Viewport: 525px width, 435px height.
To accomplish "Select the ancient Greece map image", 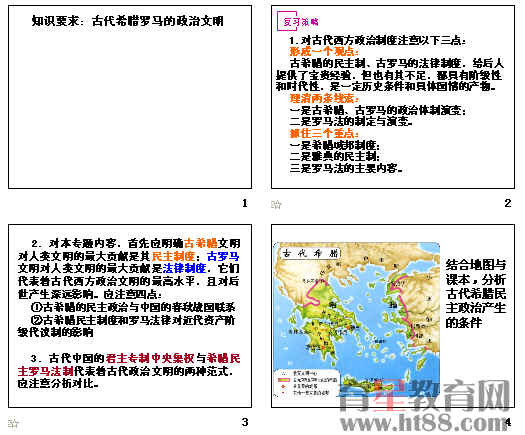I will point(357,321).
